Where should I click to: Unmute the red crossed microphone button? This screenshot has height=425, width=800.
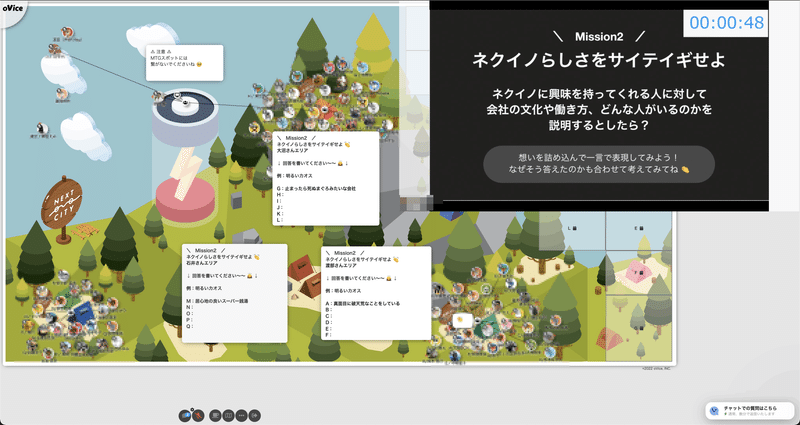pyautogui.click(x=198, y=416)
